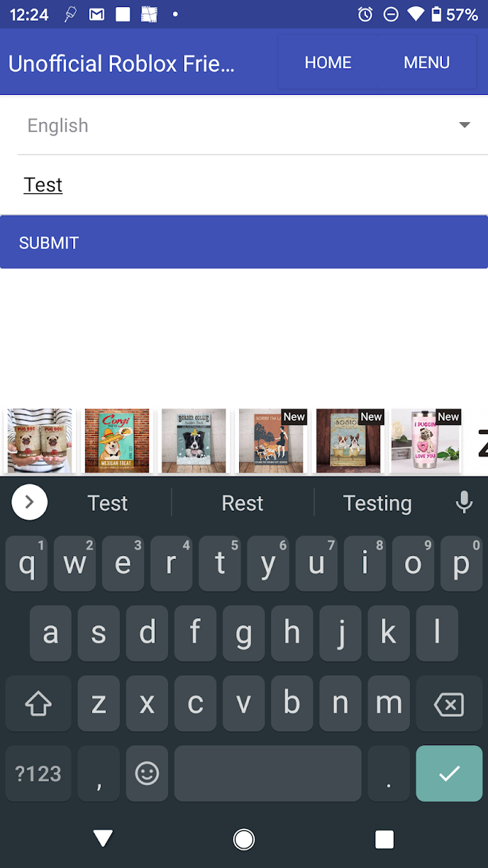488x868 pixels.
Task: Click the language dropdown arrow
Action: click(464, 125)
